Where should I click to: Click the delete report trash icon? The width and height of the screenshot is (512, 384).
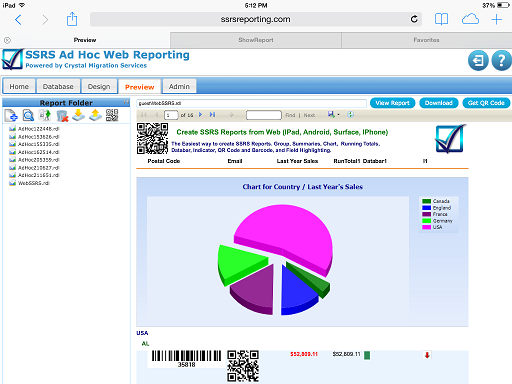pos(62,116)
